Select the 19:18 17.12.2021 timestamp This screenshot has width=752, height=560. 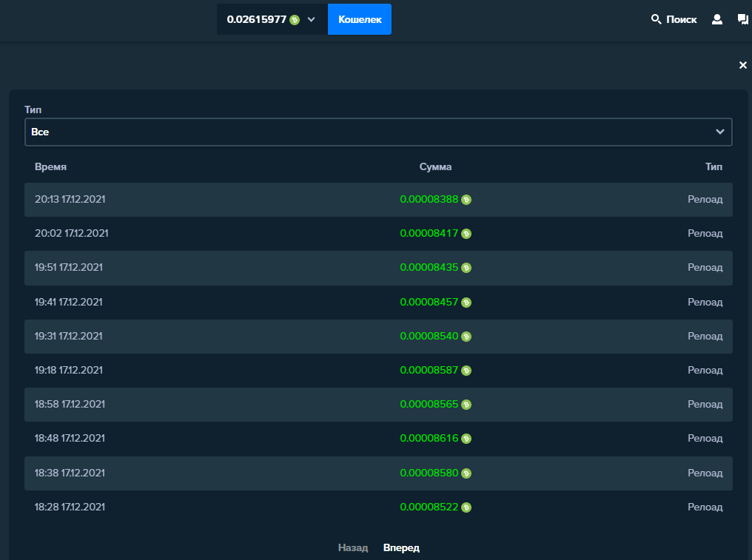(69, 370)
